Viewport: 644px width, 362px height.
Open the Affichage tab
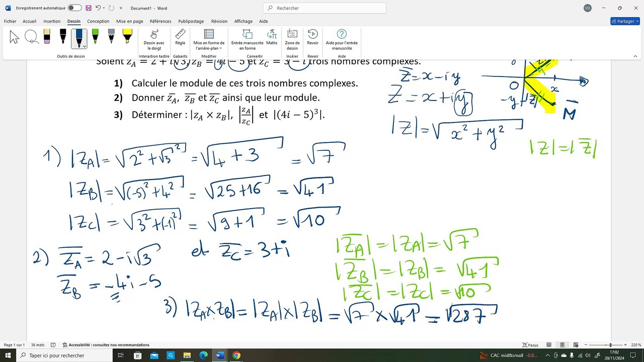point(244,21)
